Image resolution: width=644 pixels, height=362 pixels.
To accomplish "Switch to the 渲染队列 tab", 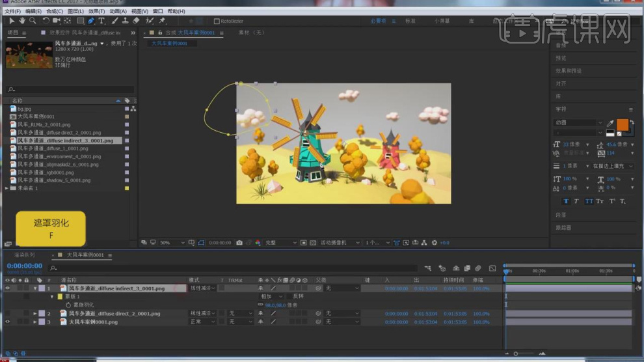I will [x=24, y=255].
